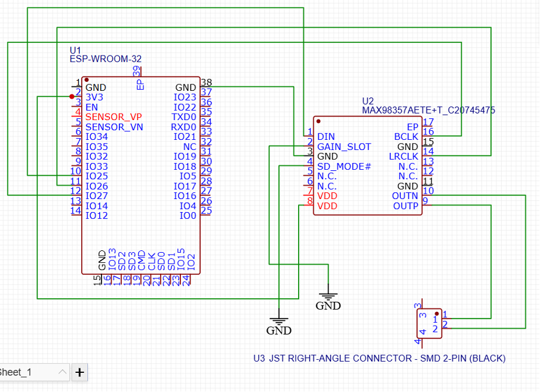Select the BCLK pin on U2
The height and width of the screenshot is (392, 540).
click(406, 137)
